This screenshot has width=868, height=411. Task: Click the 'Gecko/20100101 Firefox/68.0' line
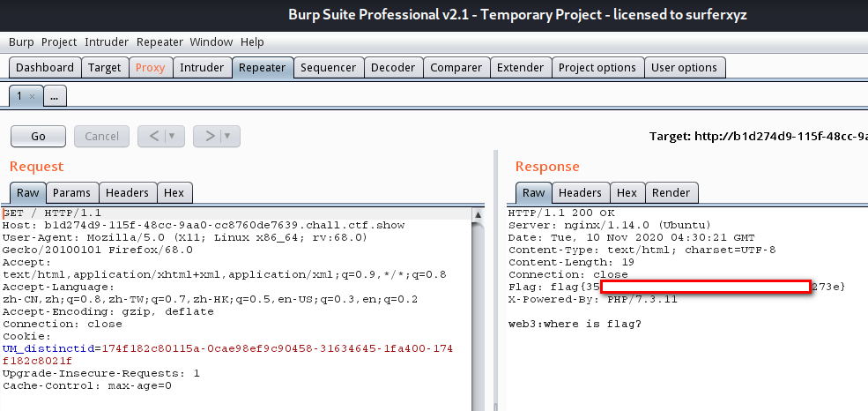tap(98, 250)
